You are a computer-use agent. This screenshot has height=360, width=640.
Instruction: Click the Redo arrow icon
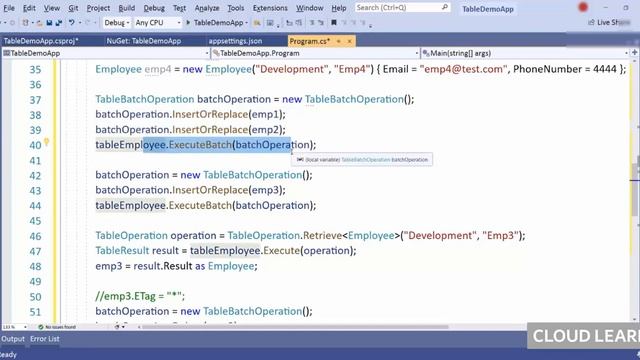point(87,22)
